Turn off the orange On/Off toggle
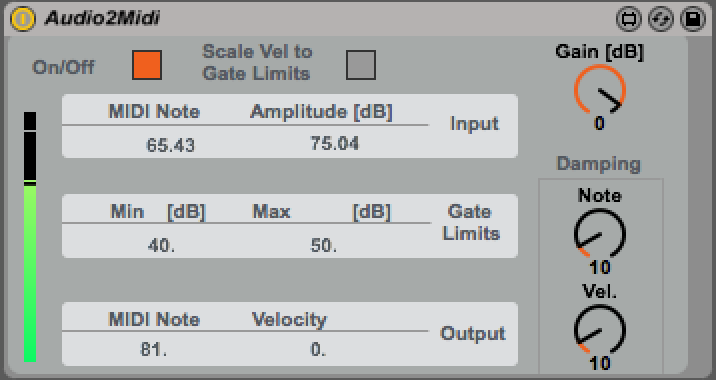The width and height of the screenshot is (716, 380). [x=147, y=65]
